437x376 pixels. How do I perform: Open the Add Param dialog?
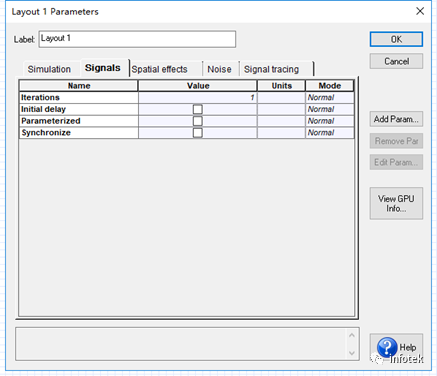[396, 119]
